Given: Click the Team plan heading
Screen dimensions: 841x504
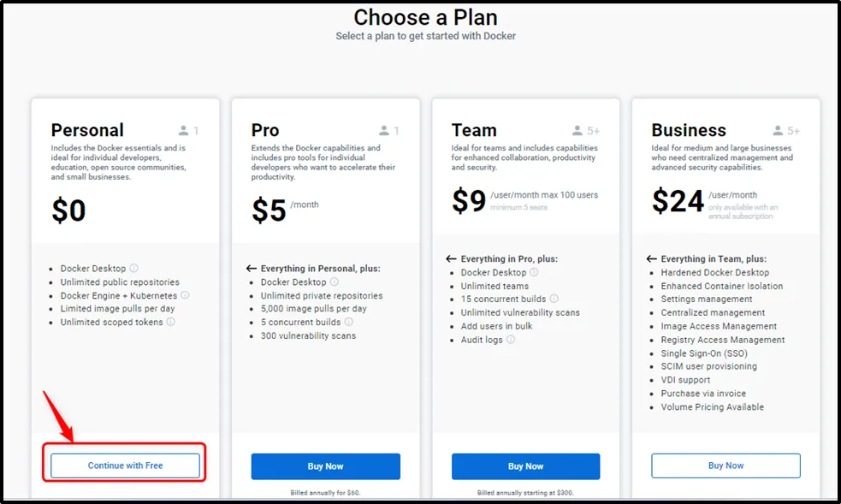Looking at the screenshot, I should point(474,130).
